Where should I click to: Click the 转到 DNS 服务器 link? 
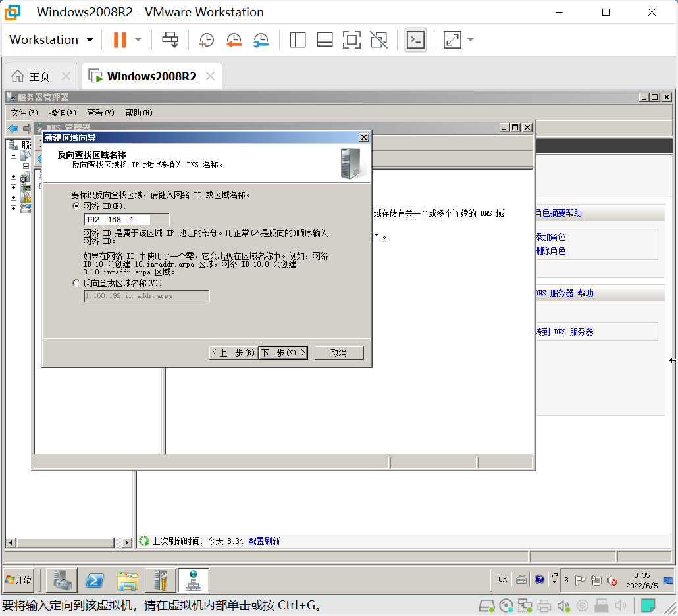pyautogui.click(x=565, y=332)
